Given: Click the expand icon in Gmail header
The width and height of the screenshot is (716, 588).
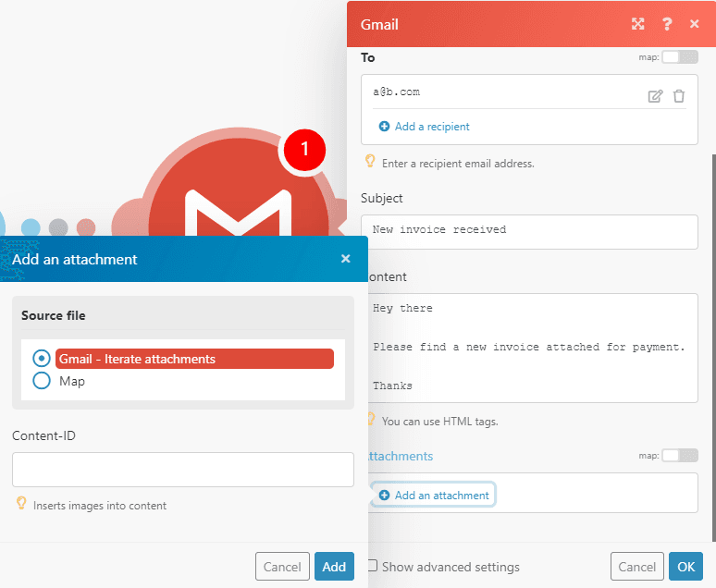Looking at the screenshot, I should point(637,24).
